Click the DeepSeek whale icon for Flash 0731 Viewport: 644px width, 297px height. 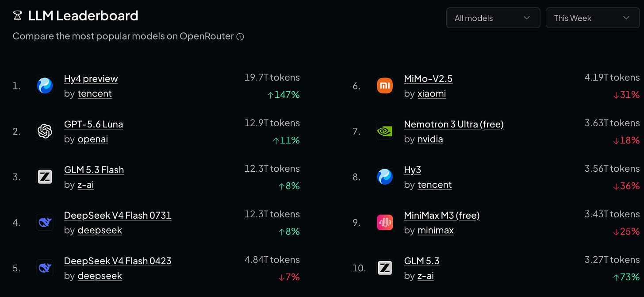(45, 222)
